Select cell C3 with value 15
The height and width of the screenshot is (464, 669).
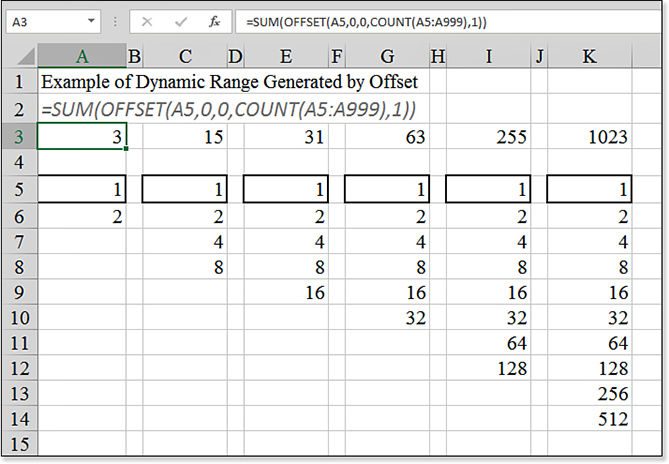(185, 136)
